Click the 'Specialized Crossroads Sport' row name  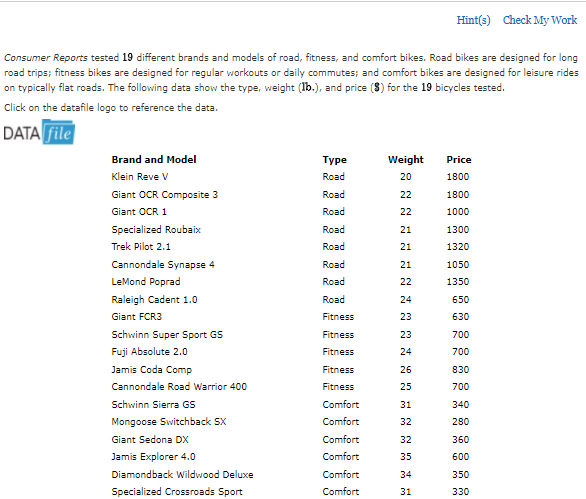point(177,492)
